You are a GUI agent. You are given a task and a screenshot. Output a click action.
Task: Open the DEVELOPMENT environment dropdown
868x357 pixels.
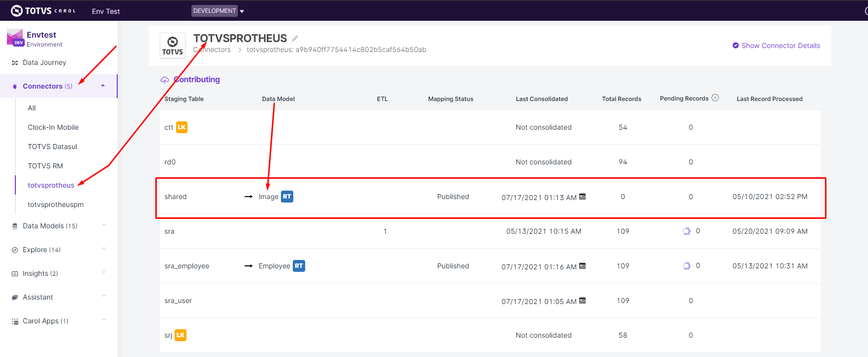[218, 11]
